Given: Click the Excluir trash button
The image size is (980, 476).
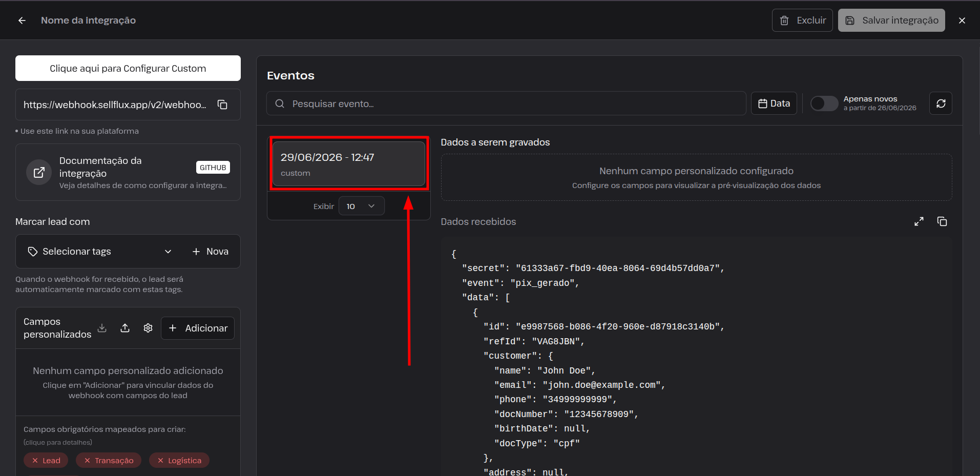Looking at the screenshot, I should coord(802,20).
